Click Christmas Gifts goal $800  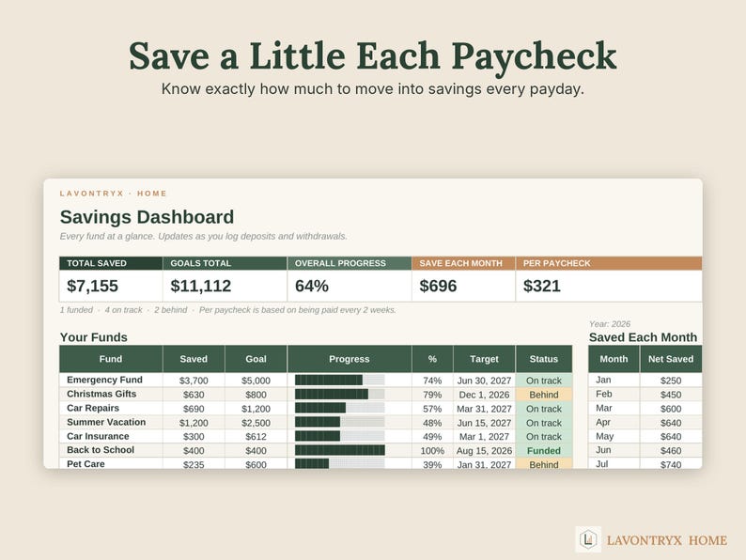(256, 395)
